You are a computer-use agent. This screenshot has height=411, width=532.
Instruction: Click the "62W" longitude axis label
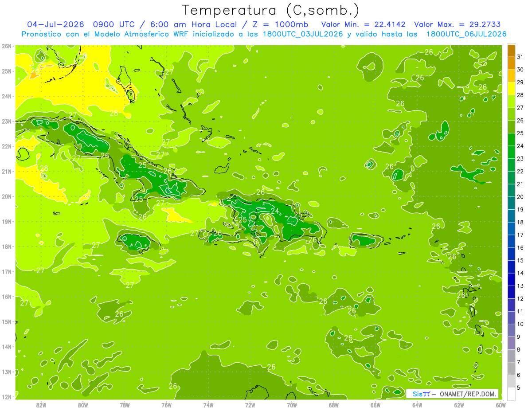pos(459,405)
